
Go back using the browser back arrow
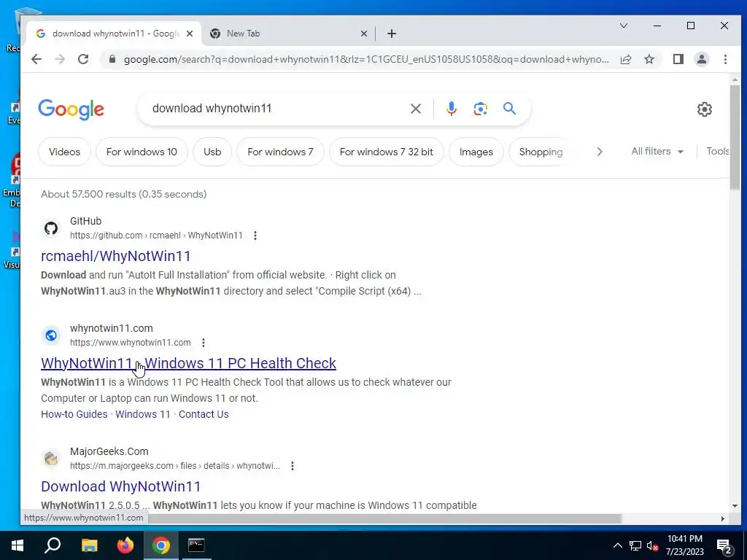pyautogui.click(x=36, y=59)
